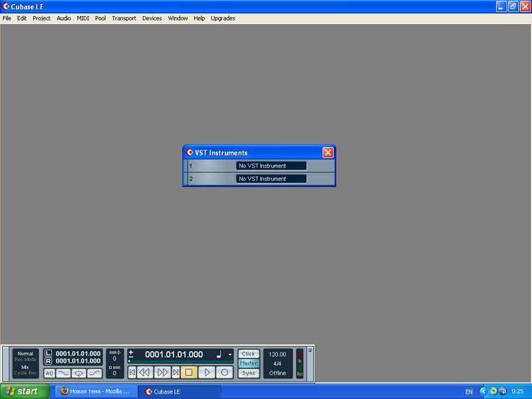Click the Fast Forward button
532x399 pixels.
[x=162, y=372]
